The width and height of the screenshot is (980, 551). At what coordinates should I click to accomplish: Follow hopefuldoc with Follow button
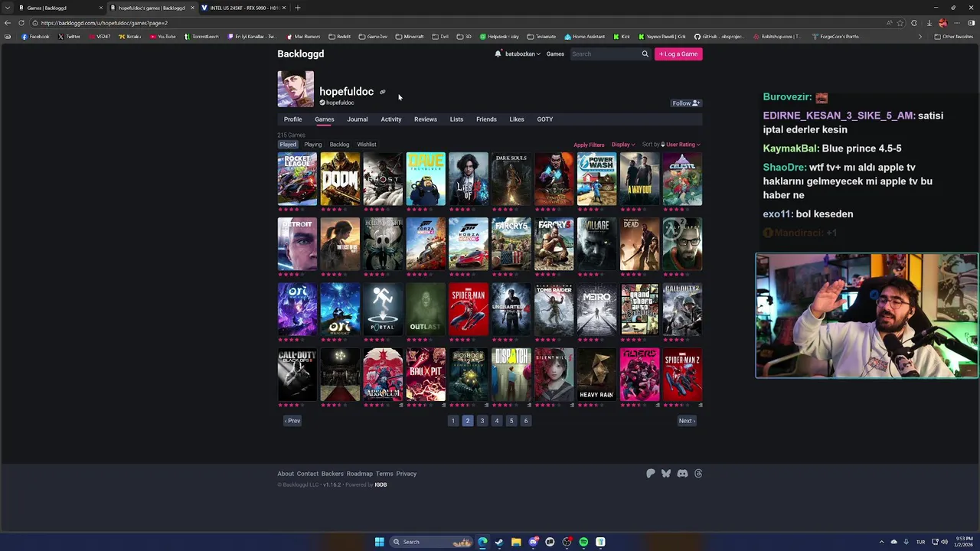point(686,103)
